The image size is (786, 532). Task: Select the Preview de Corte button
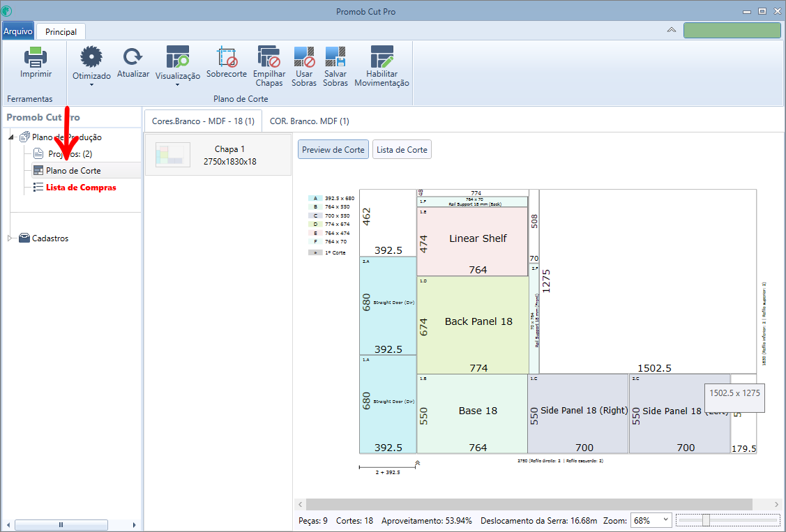(x=333, y=150)
